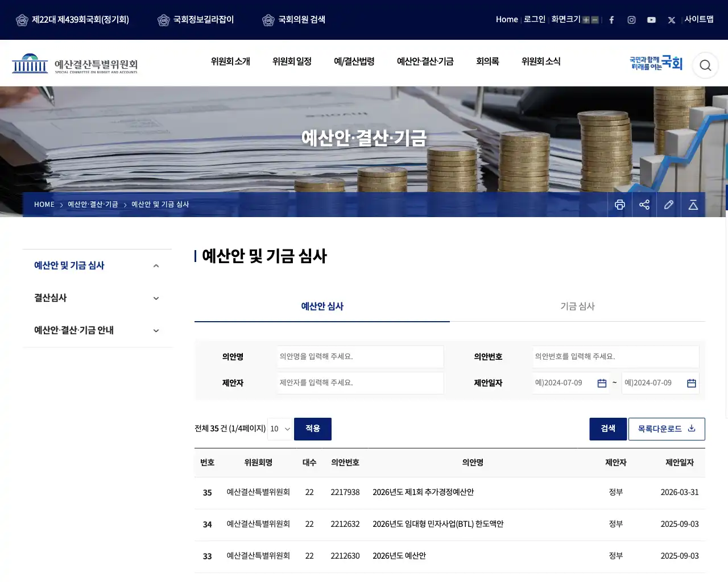Open the 회의록 menu

(487, 61)
